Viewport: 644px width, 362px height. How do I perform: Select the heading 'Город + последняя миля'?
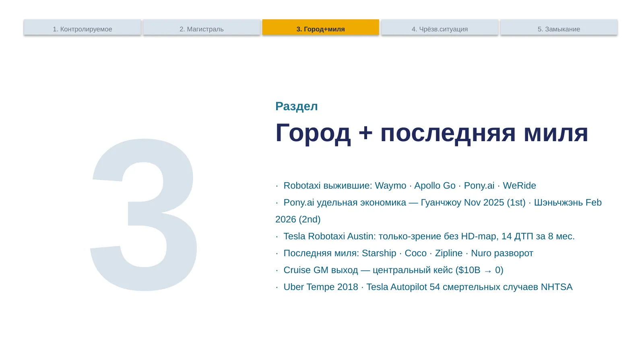coord(431,133)
